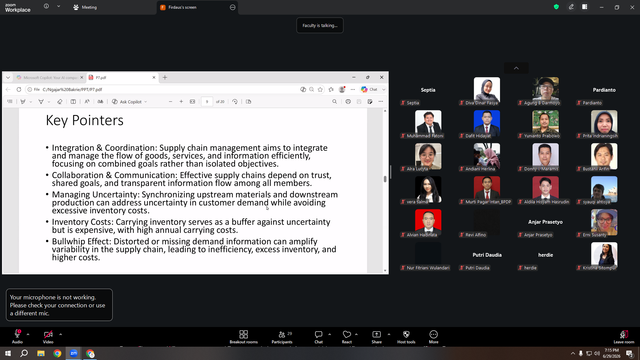Select Anjar Prasetyo's participant tile
The image size is (640, 360).
(x=545, y=224)
